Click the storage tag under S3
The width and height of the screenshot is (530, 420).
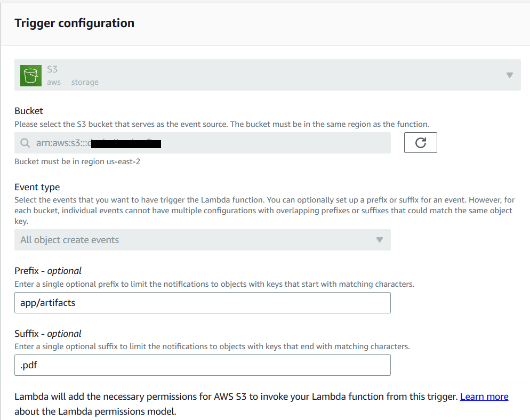coord(85,82)
